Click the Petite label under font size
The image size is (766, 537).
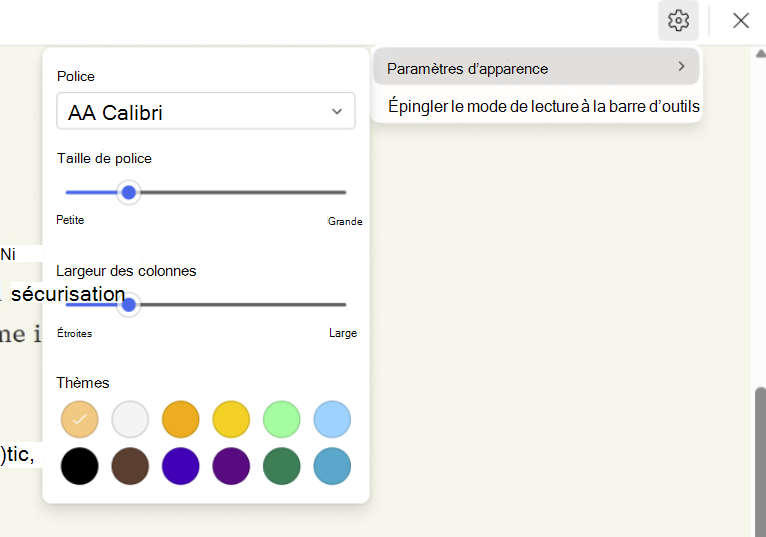[70, 220]
